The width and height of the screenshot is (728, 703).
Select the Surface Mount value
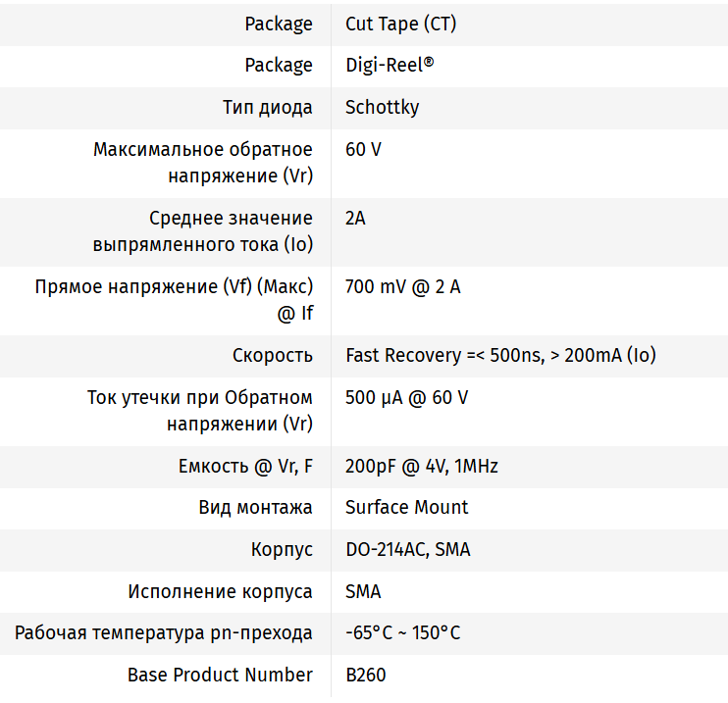tap(406, 507)
